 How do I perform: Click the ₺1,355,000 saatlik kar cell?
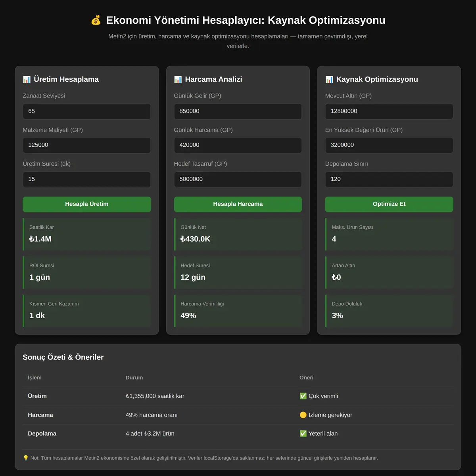(155, 396)
